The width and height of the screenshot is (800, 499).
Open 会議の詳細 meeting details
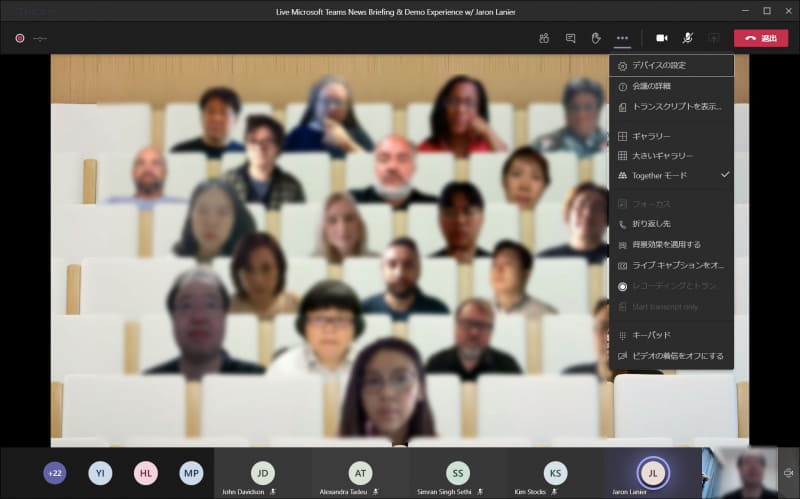[x=671, y=86]
